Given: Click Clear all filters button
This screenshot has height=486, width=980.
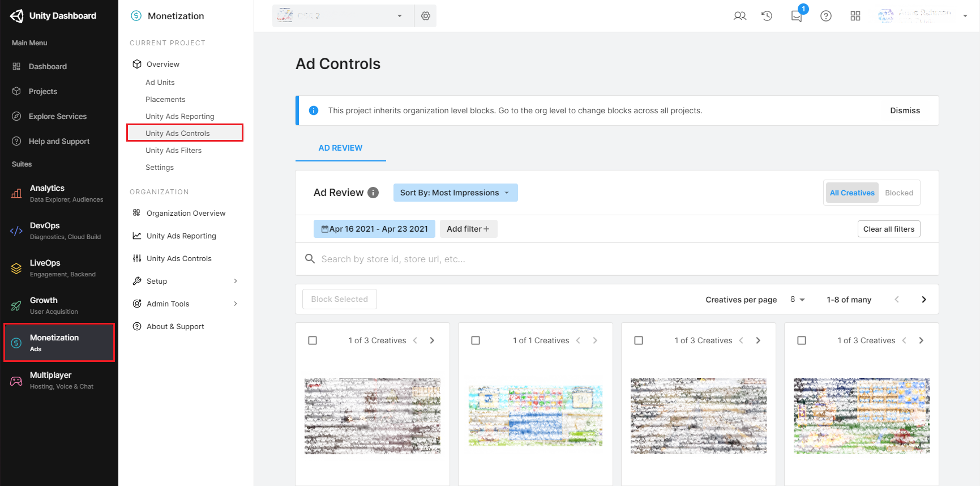Looking at the screenshot, I should coord(889,229).
